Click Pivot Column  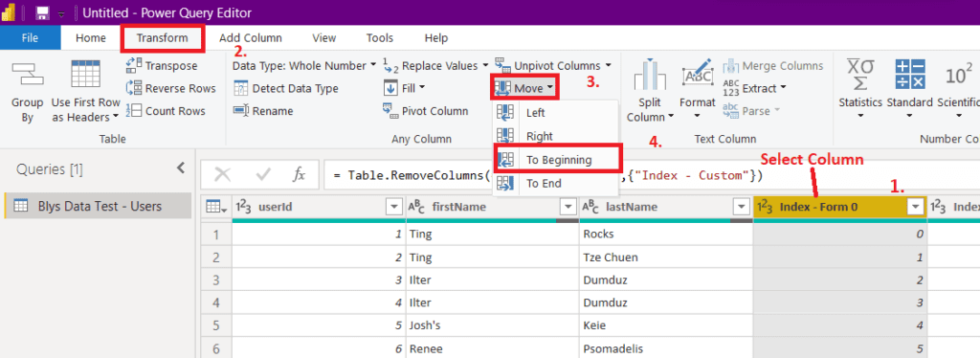pos(426,111)
